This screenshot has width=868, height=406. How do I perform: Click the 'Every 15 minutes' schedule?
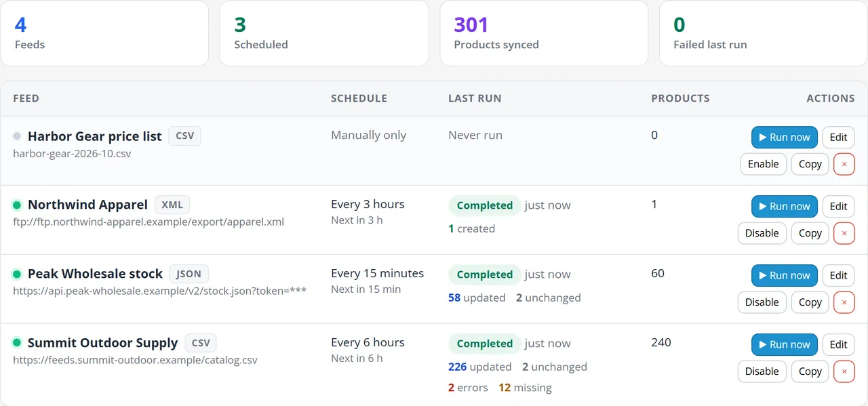point(377,273)
